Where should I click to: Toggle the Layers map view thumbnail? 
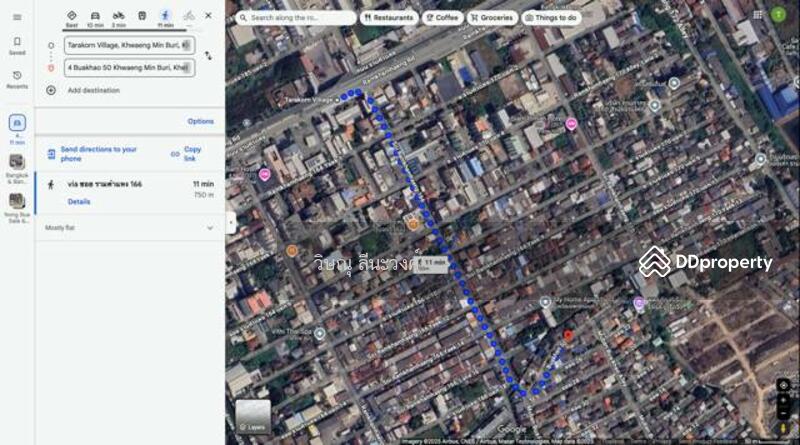point(252,417)
